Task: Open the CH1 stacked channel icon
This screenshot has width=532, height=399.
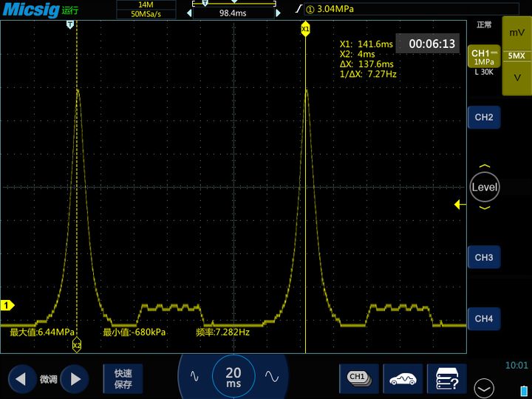Action: pyautogui.click(x=358, y=378)
